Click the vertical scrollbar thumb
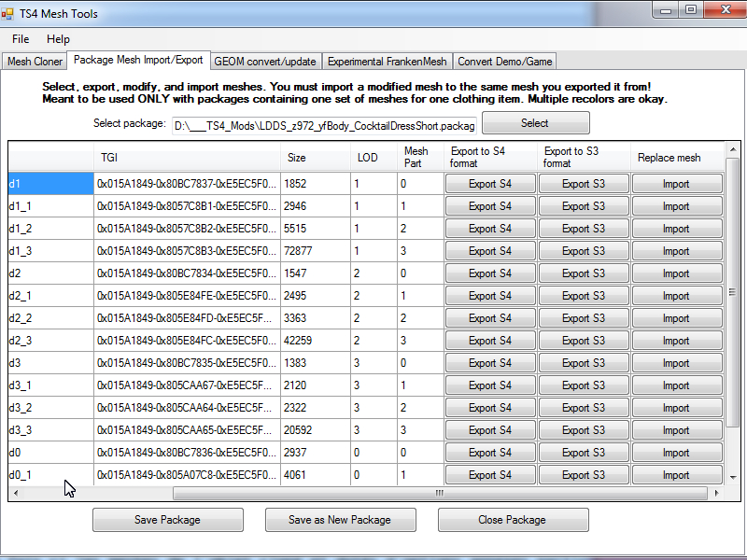 pos(733,292)
